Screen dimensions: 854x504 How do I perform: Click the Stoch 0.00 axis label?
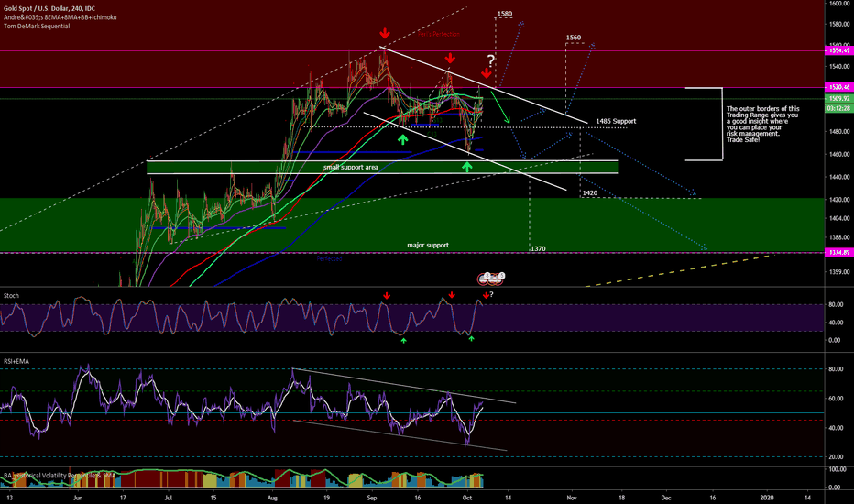click(x=836, y=340)
